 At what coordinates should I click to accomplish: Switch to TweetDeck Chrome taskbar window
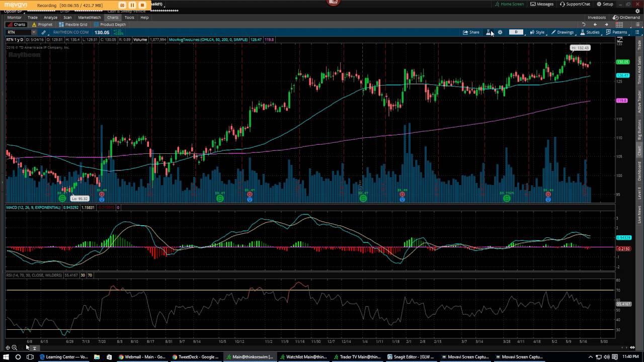[x=196, y=357]
